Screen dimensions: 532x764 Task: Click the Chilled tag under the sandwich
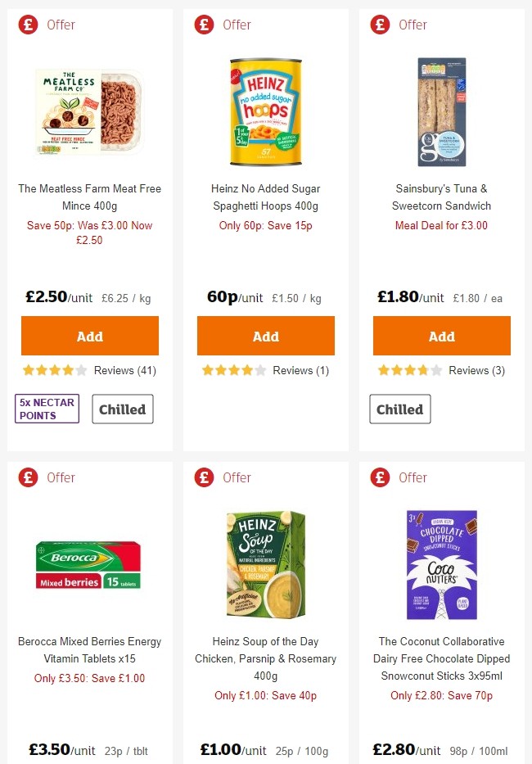400,409
